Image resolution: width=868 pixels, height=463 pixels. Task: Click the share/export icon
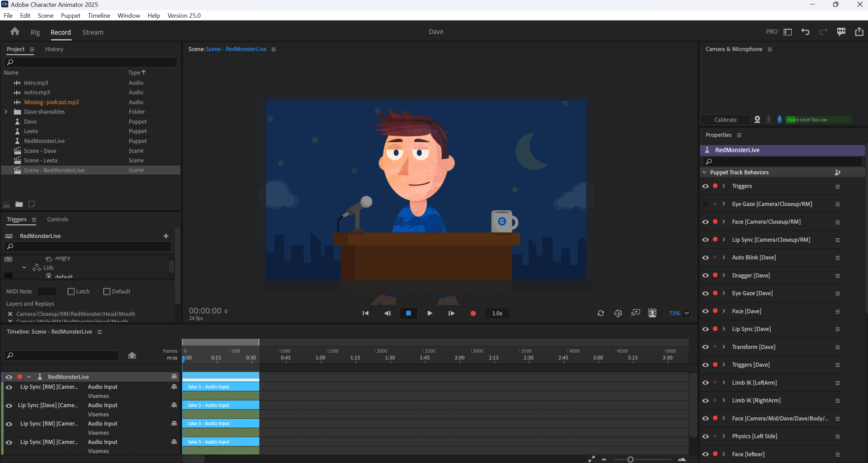[859, 32]
